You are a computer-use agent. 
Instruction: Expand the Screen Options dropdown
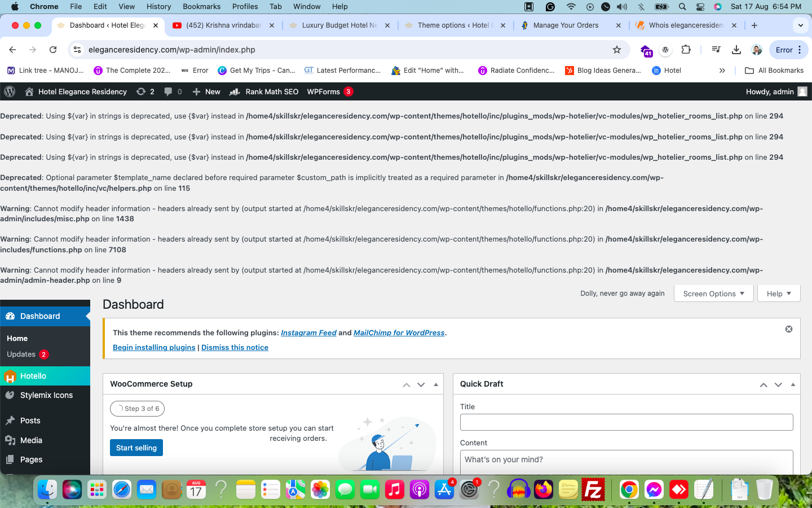pyautogui.click(x=714, y=294)
